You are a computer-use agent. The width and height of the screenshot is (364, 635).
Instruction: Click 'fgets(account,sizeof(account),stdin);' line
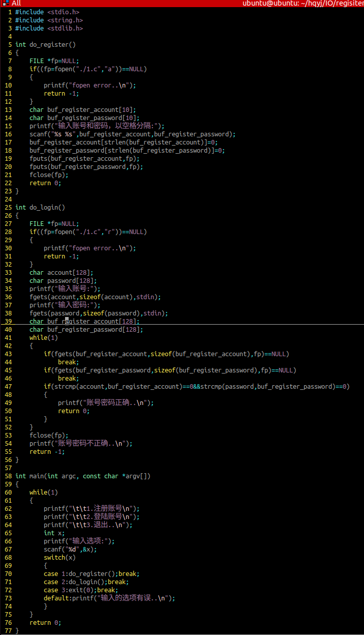[x=95, y=297]
